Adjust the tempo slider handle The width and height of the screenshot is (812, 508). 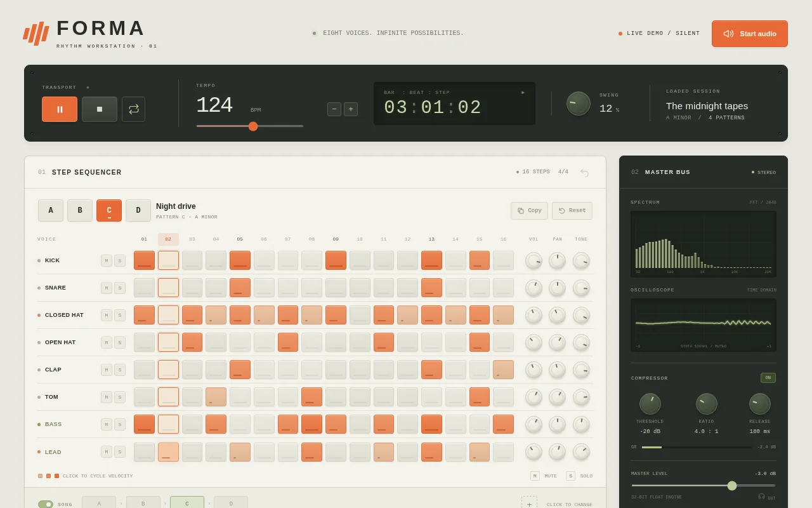coord(253,126)
